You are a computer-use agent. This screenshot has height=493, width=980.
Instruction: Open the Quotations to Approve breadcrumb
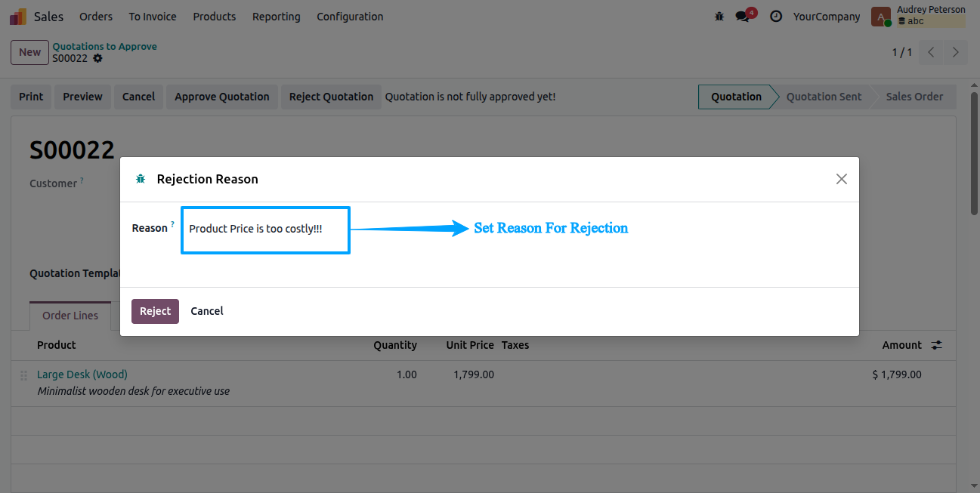[x=104, y=46]
